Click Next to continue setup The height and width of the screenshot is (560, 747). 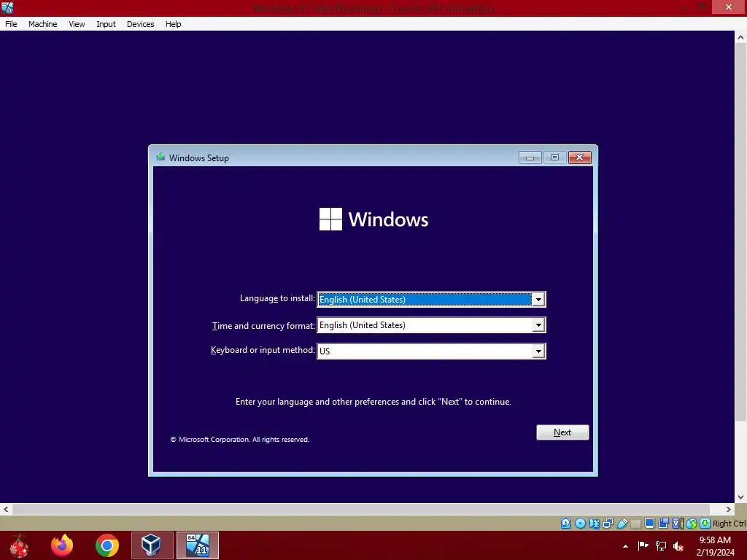coord(562,432)
